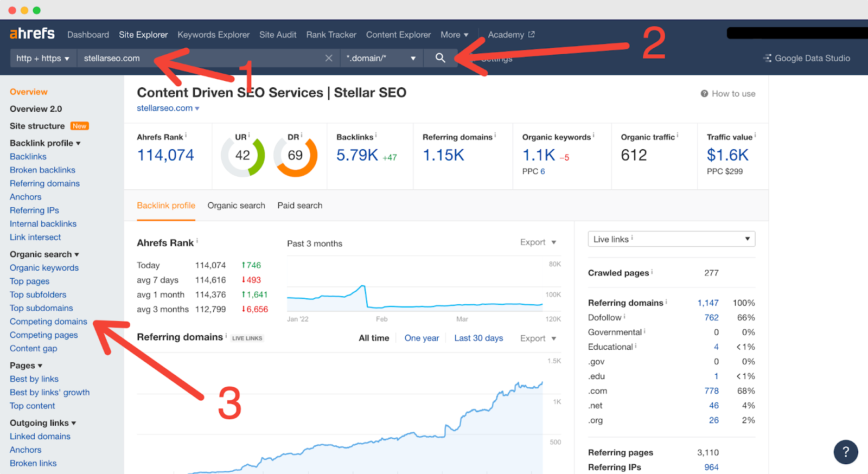Open Rank Tracker
Image resolution: width=868 pixels, height=474 pixels.
click(x=331, y=35)
